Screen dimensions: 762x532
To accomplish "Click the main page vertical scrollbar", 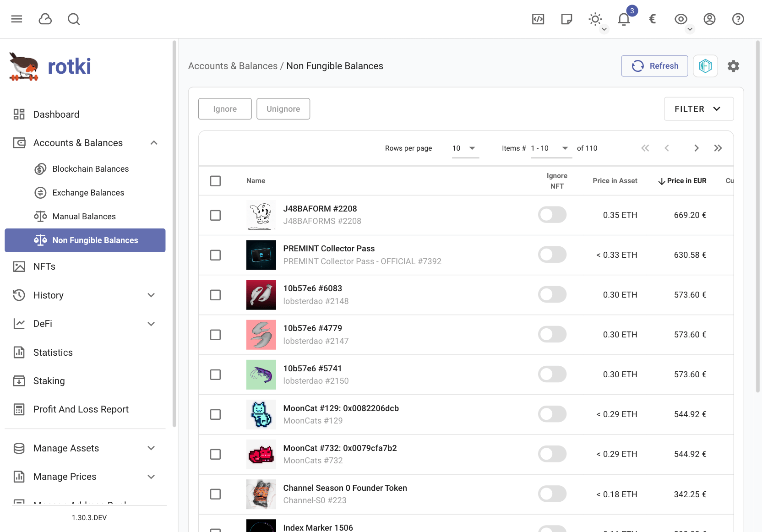I will tap(757, 216).
